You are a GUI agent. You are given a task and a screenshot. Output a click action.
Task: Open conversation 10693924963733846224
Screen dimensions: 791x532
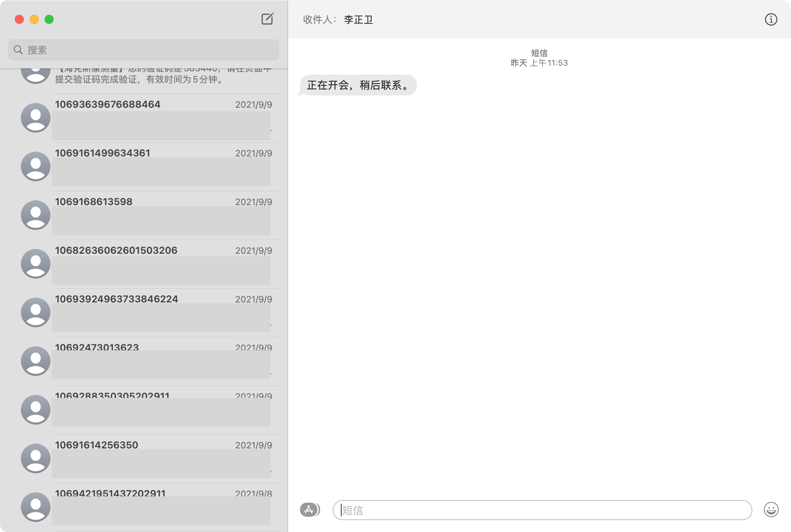pos(164,312)
